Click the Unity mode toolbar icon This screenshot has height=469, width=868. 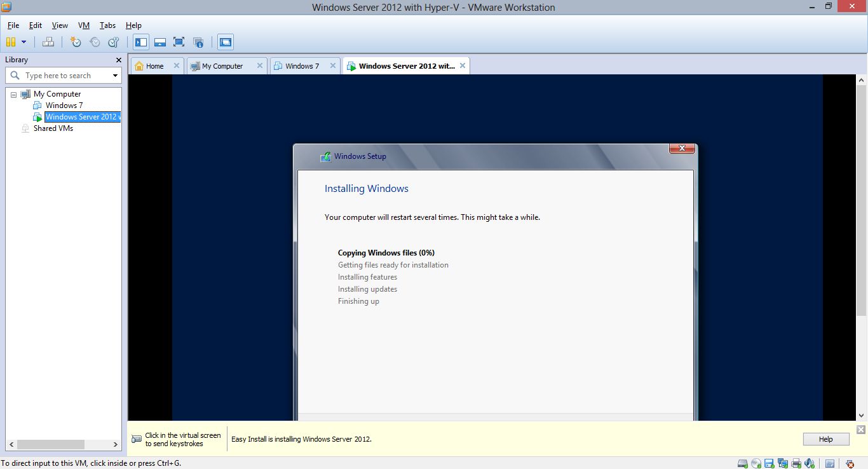pyautogui.click(x=198, y=42)
